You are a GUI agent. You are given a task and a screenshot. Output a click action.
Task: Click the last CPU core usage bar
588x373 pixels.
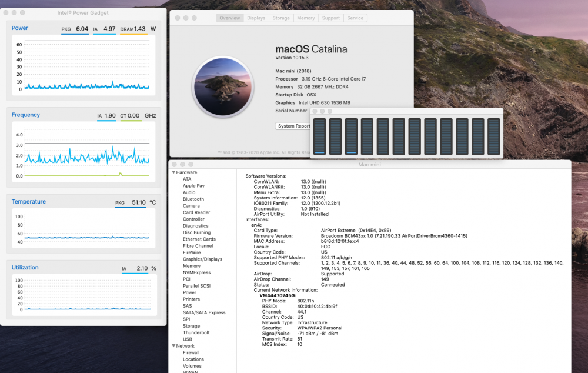coord(493,136)
